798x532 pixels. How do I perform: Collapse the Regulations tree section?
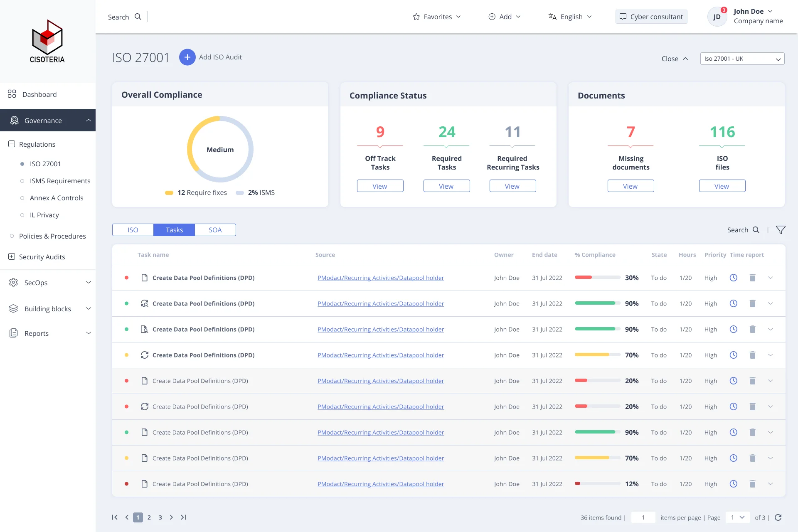(x=12, y=144)
